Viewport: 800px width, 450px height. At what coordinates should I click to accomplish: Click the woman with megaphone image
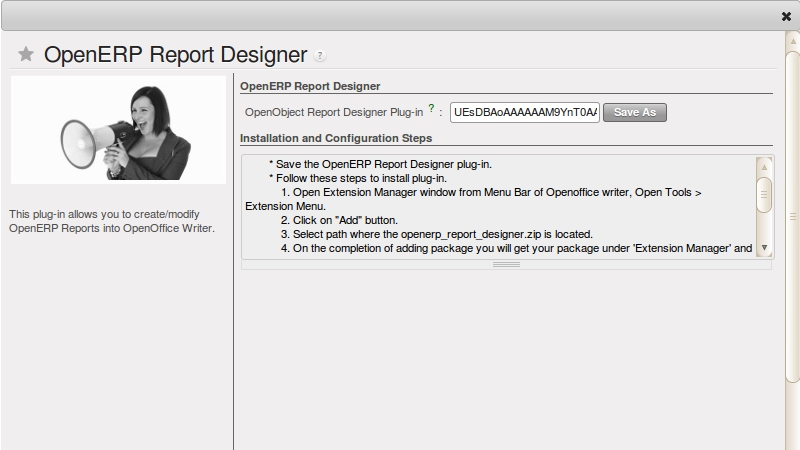pos(118,130)
